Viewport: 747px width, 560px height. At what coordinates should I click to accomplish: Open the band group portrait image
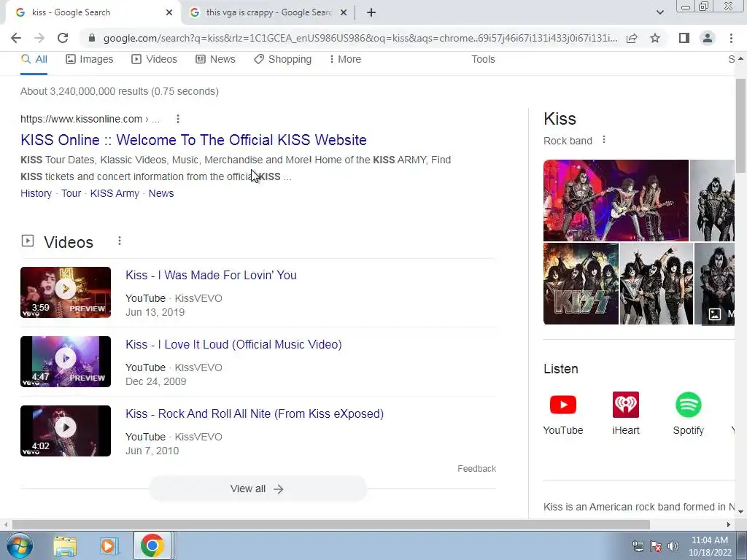[x=657, y=284]
